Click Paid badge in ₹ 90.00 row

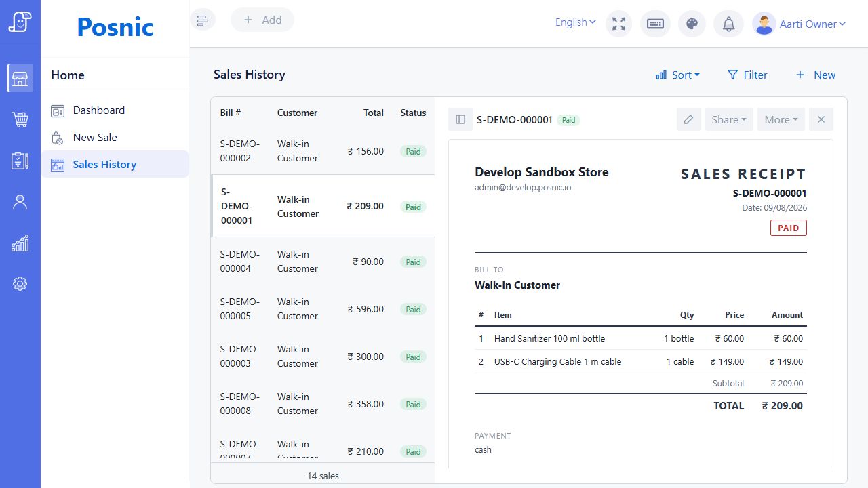pyautogui.click(x=413, y=262)
